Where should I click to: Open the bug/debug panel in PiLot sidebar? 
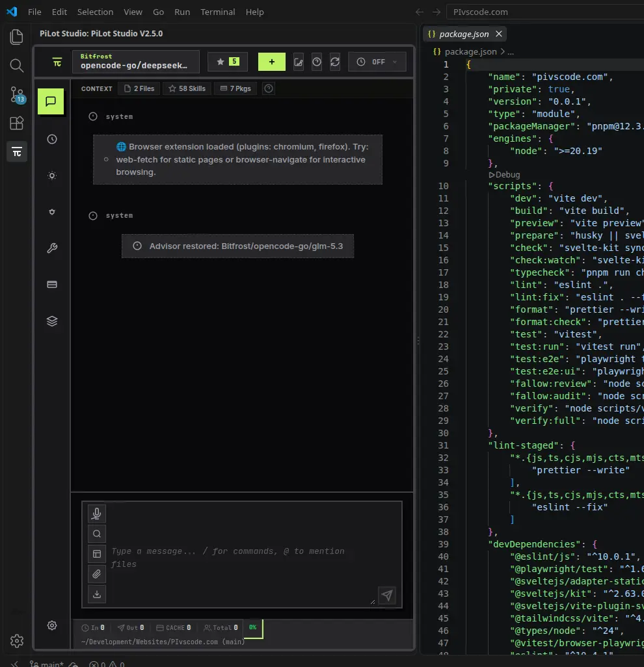(x=52, y=212)
